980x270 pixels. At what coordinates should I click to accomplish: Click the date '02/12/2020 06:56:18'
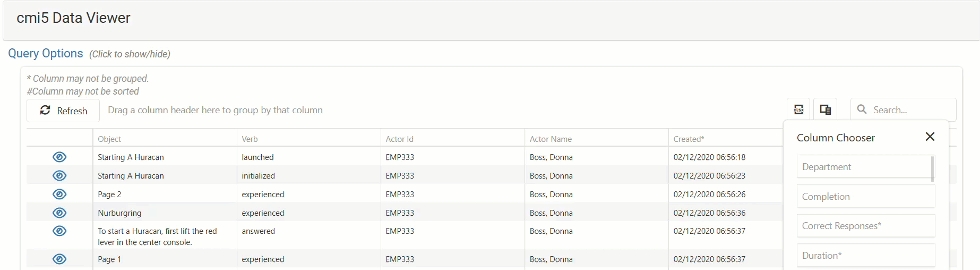coord(709,157)
